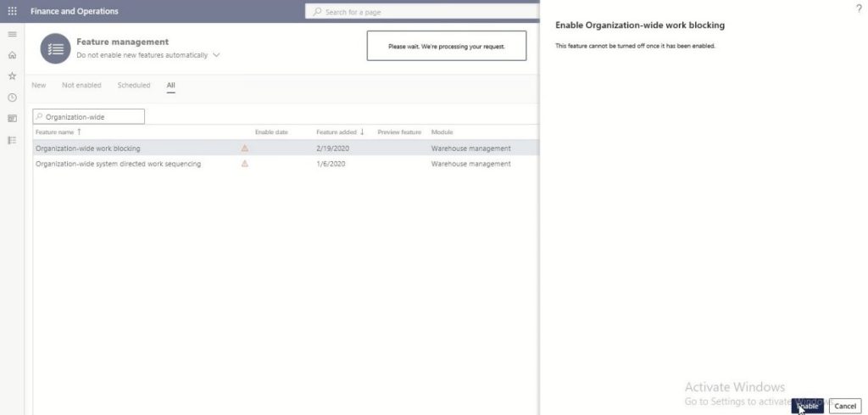Expand the navigation pane hamburger icon

12,34
